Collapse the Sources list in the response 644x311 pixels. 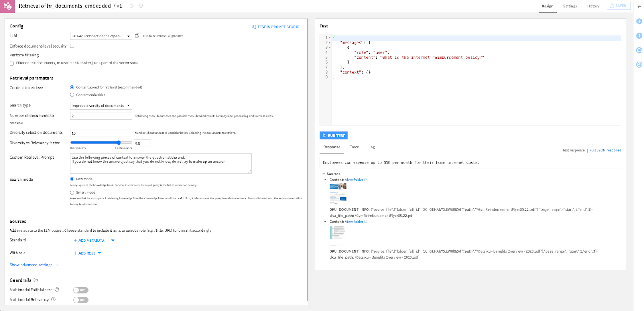pos(324,174)
